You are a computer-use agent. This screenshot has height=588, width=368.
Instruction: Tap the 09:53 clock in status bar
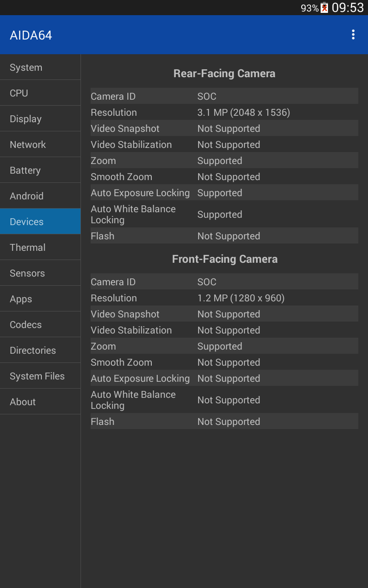348,7
